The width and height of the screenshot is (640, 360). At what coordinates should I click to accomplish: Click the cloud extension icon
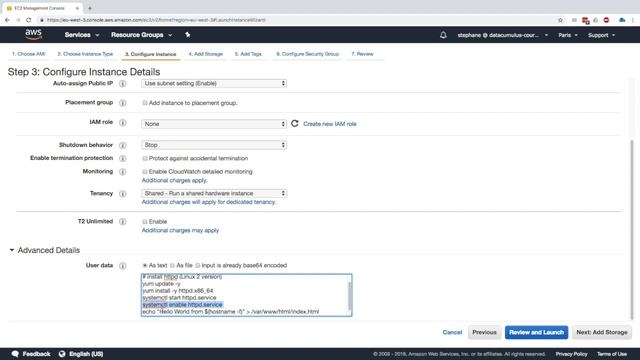coord(622,20)
